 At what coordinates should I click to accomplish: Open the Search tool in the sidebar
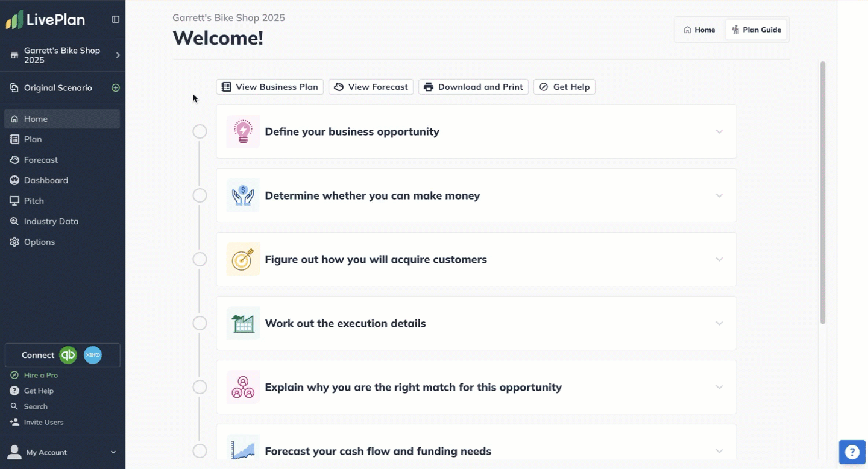[34, 406]
